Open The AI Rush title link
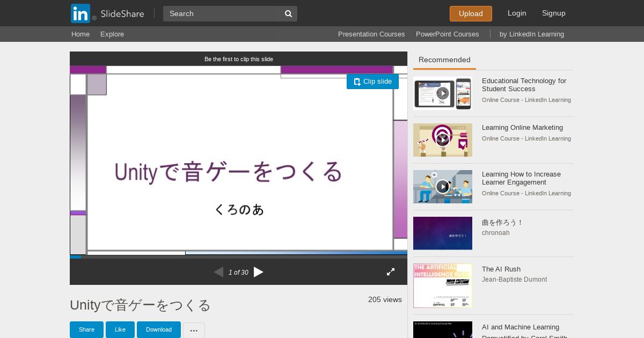644x338 pixels. (x=501, y=269)
